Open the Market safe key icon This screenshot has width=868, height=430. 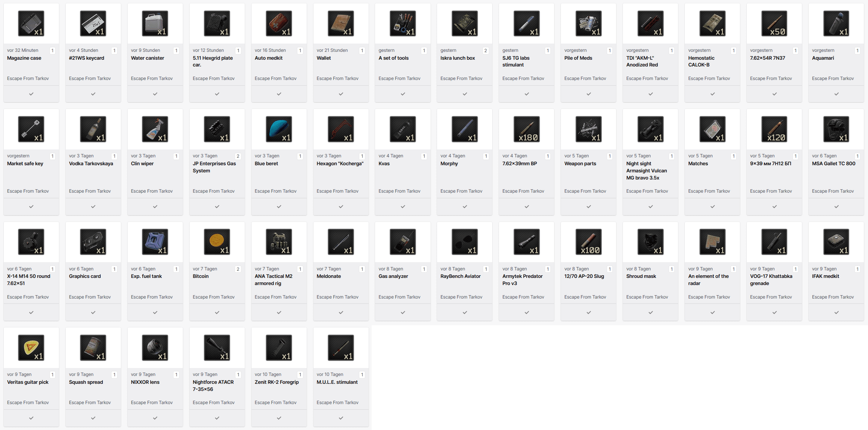pos(31,129)
